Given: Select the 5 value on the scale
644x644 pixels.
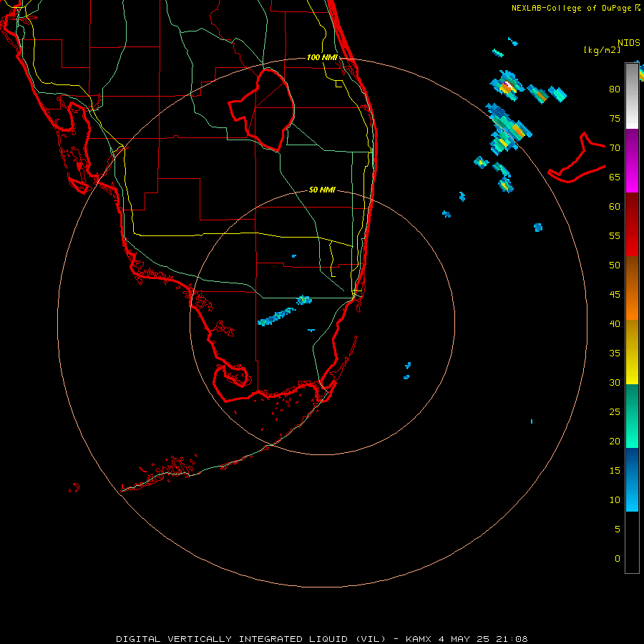Looking at the screenshot, I should (x=618, y=530).
